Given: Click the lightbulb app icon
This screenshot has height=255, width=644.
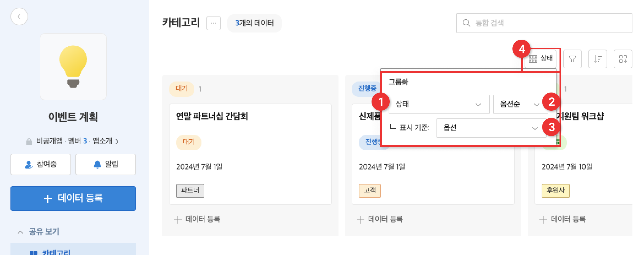Looking at the screenshot, I should [73, 67].
